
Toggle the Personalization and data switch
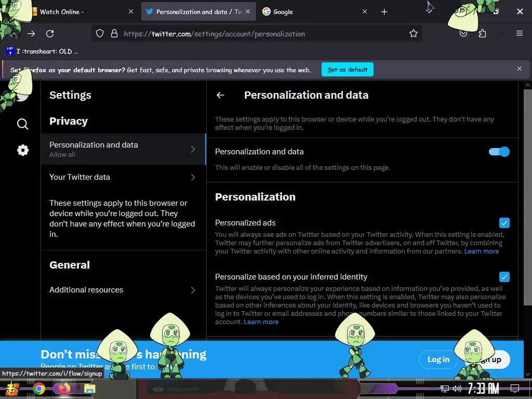tap(499, 152)
